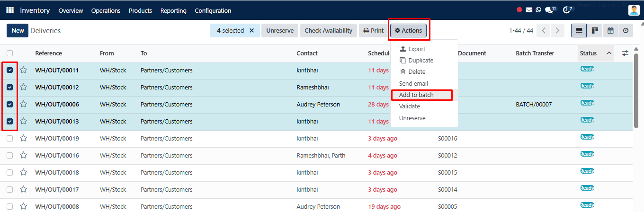
Task: Choose Unreserve from the Actions dropdown list
Action: point(412,118)
